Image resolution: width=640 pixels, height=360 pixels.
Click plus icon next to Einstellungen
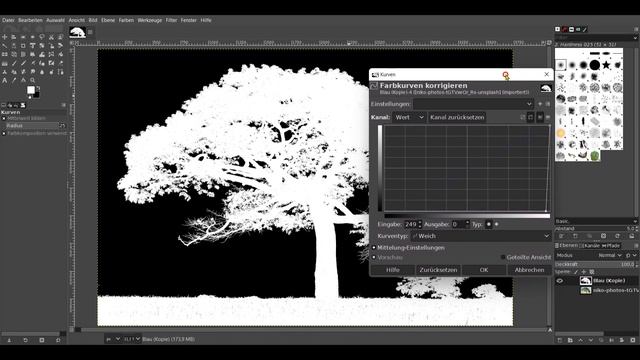[540, 104]
